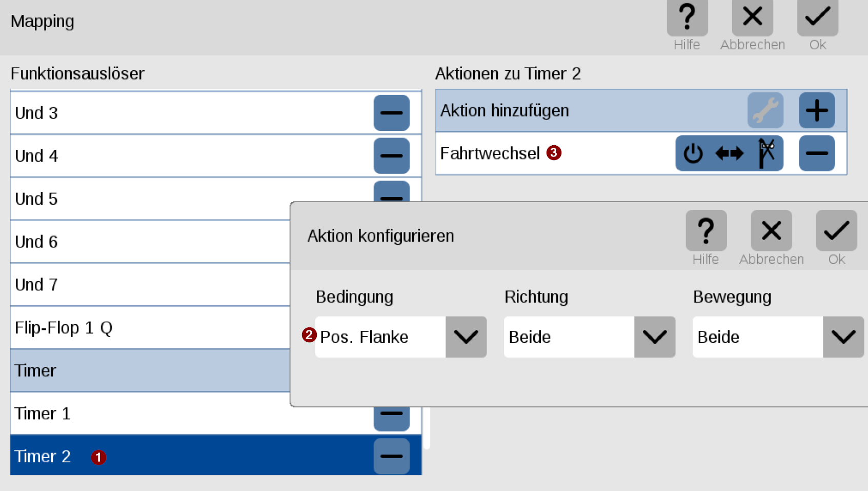
Task: Add an action with the plus icon
Action: (x=817, y=110)
